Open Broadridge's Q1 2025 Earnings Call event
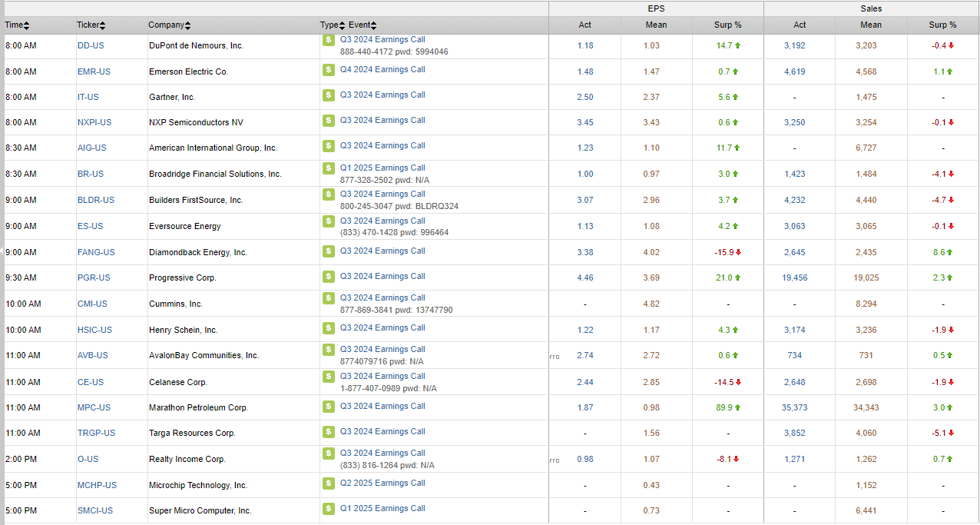 click(x=382, y=168)
